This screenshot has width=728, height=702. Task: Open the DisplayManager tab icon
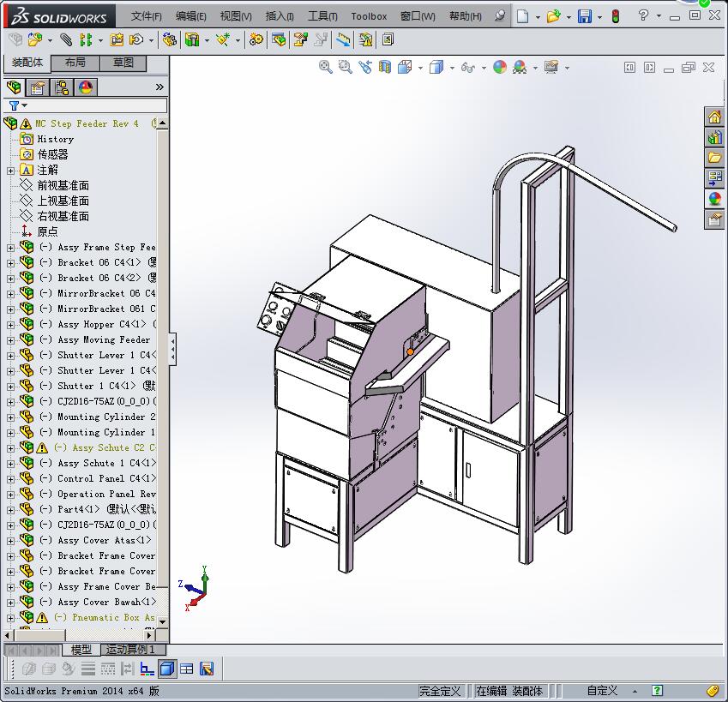click(86, 87)
